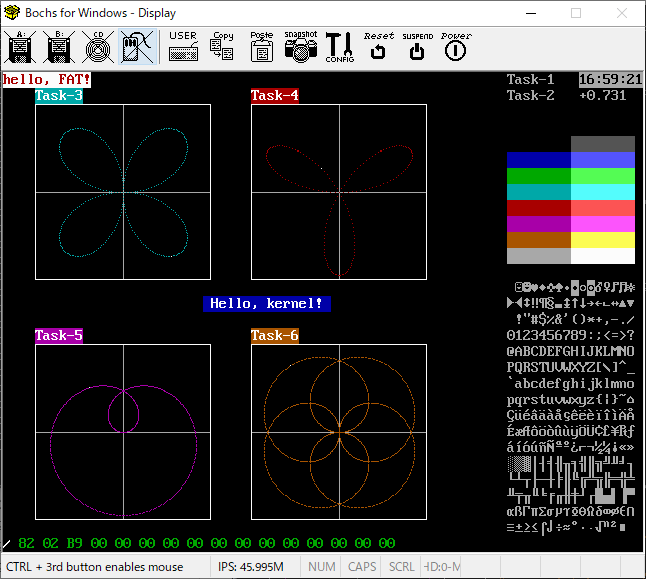Click the Task-2 text
Screen dimensions: 646x579
(530, 96)
